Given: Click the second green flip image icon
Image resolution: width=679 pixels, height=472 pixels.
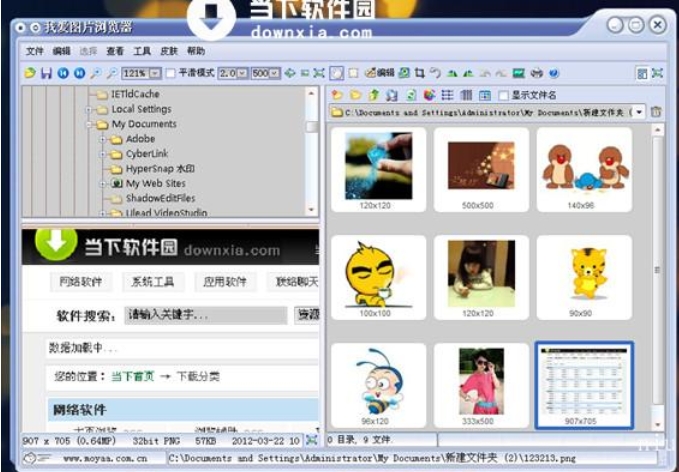Looking at the screenshot, I should pyautogui.click(x=468, y=73).
